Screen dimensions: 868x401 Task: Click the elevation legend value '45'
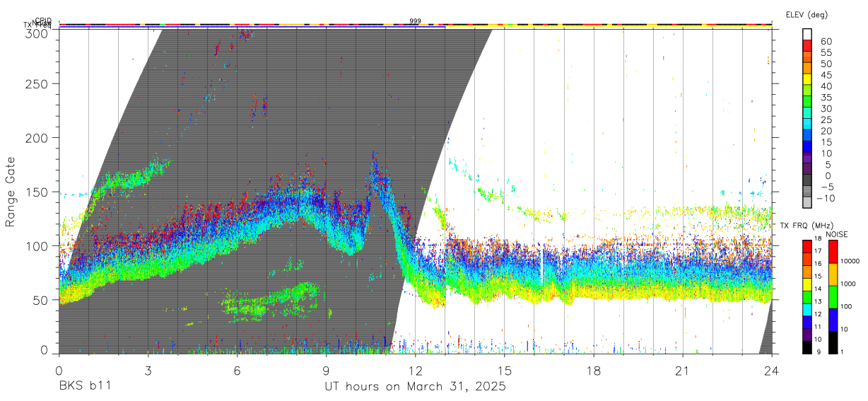coord(825,75)
